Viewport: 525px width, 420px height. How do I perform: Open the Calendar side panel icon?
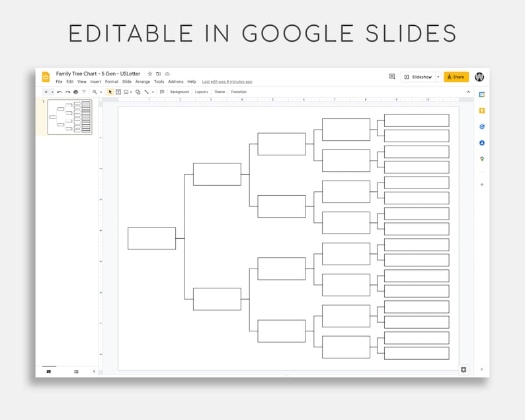tap(482, 95)
